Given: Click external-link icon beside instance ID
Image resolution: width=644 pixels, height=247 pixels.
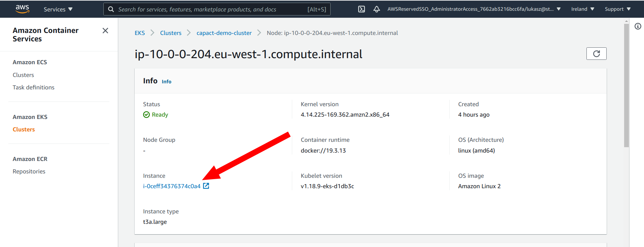Looking at the screenshot, I should 206,186.
